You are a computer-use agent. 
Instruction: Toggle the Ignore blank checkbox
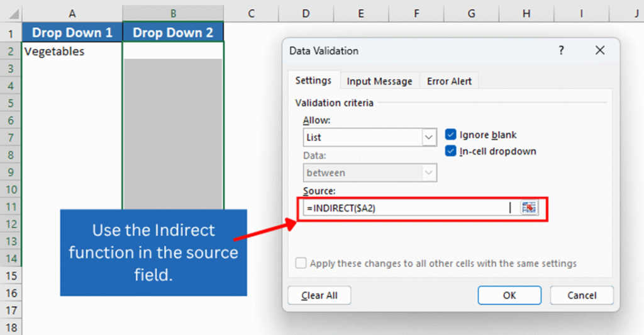tap(450, 134)
